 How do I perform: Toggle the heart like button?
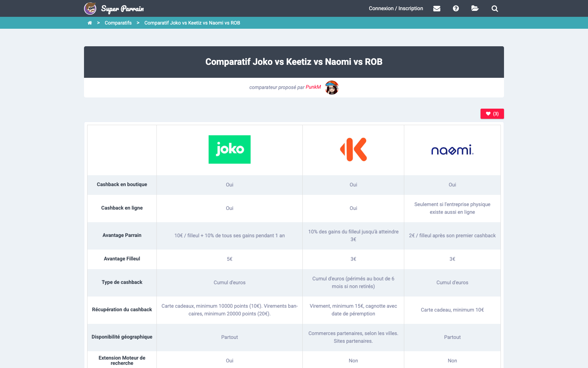(x=492, y=114)
